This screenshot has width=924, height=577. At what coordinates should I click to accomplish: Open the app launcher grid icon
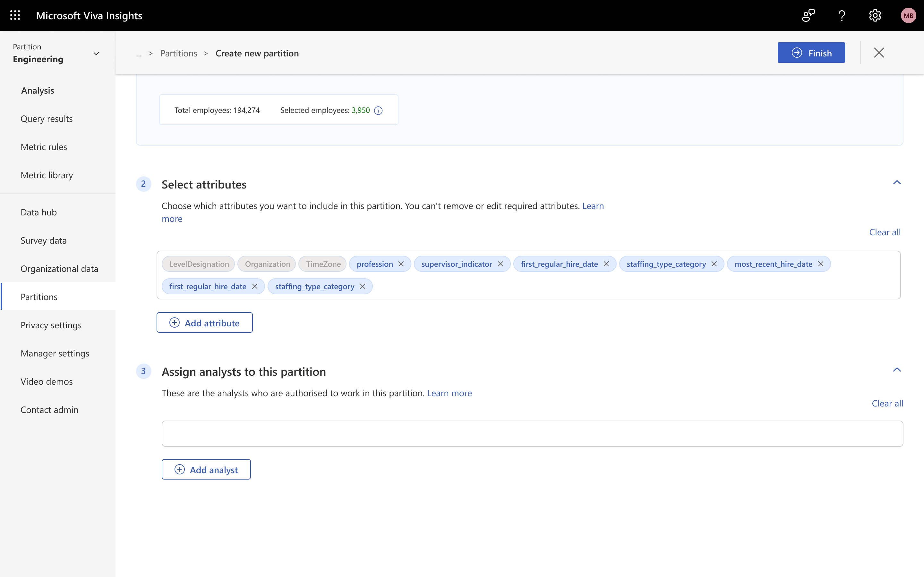pos(15,15)
